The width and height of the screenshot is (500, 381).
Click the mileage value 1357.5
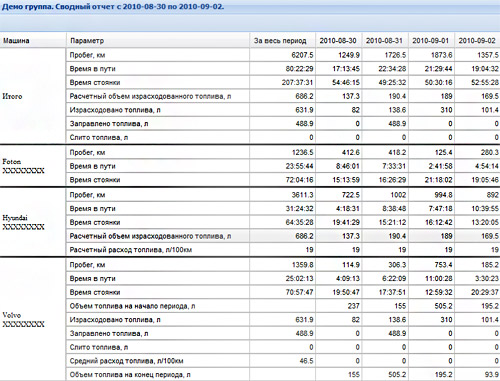488,55
